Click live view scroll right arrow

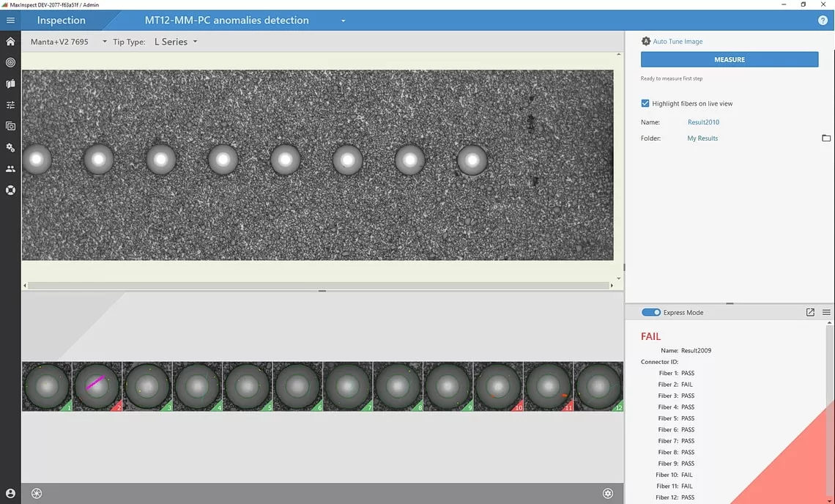click(x=612, y=286)
